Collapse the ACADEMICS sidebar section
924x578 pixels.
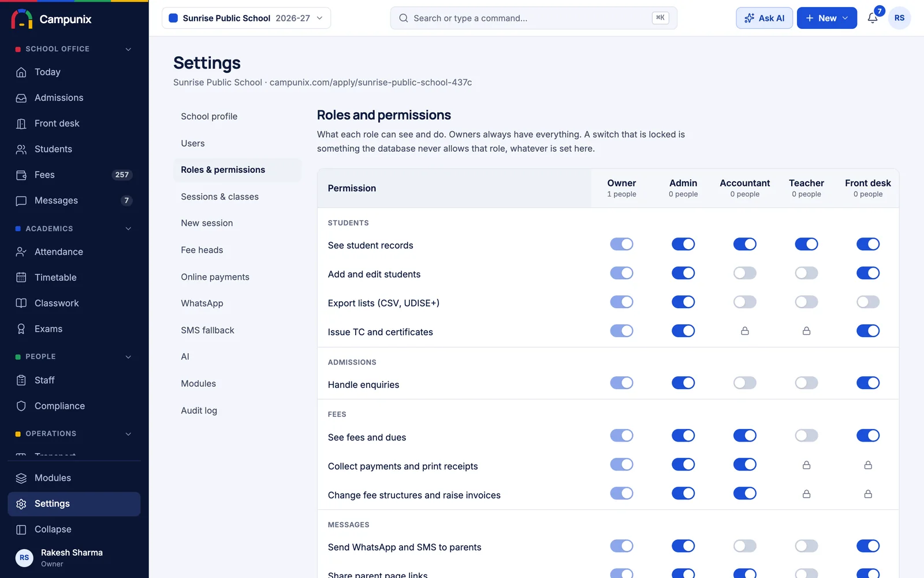[x=128, y=229]
